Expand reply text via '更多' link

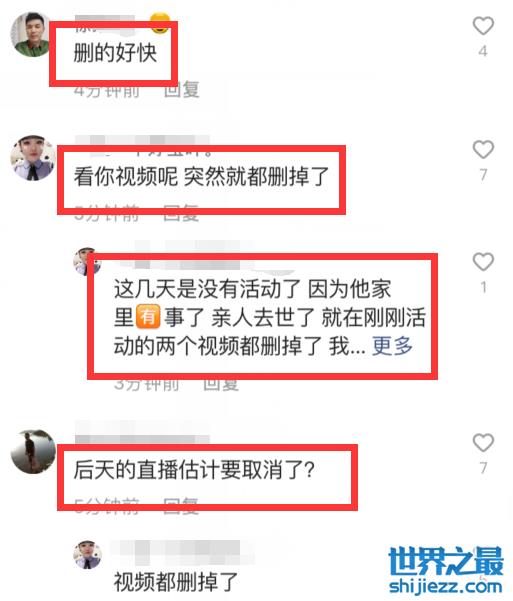pyautogui.click(x=392, y=346)
